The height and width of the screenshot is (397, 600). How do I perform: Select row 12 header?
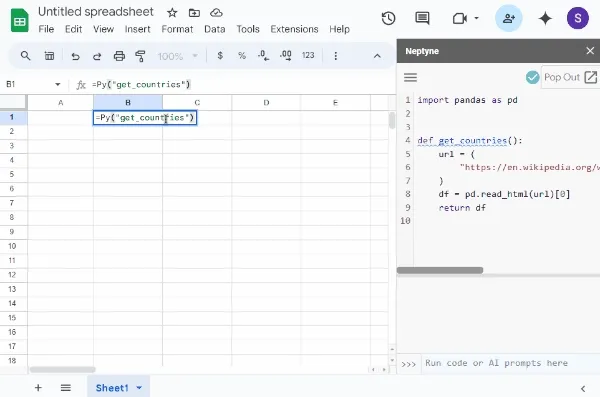(12, 274)
